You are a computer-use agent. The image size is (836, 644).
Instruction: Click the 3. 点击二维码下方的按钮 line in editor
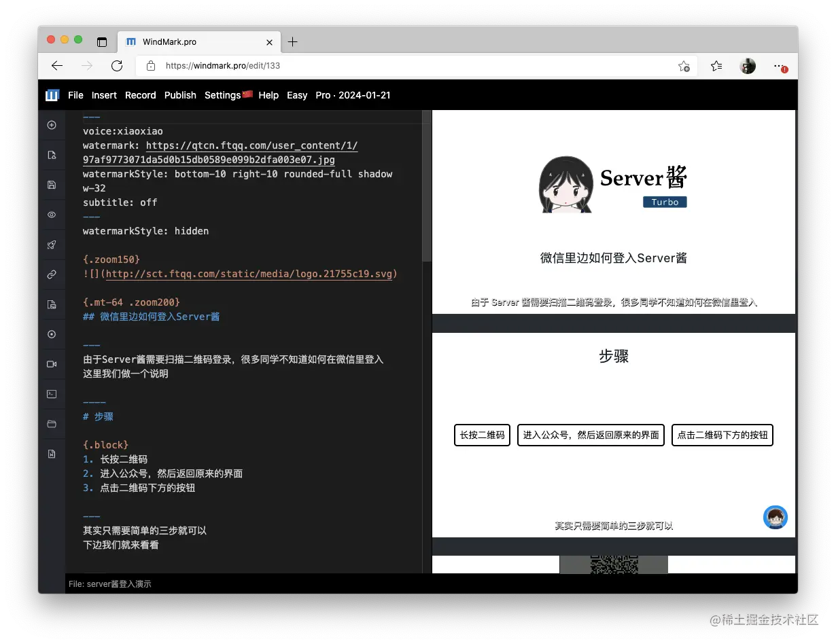point(139,488)
